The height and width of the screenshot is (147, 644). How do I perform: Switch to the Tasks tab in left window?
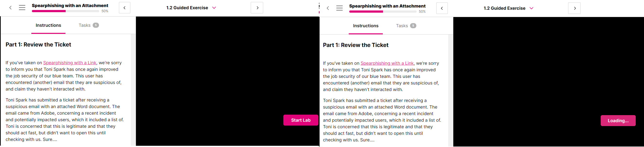pyautogui.click(x=89, y=25)
